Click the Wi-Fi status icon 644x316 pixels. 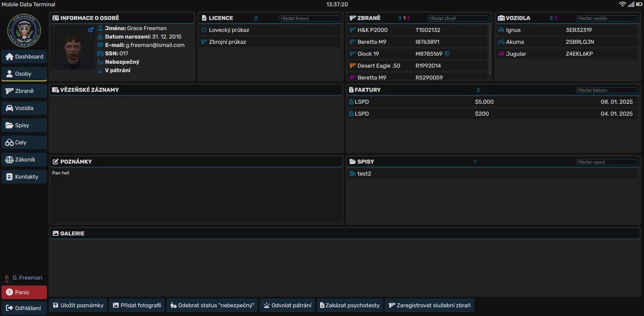623,4
